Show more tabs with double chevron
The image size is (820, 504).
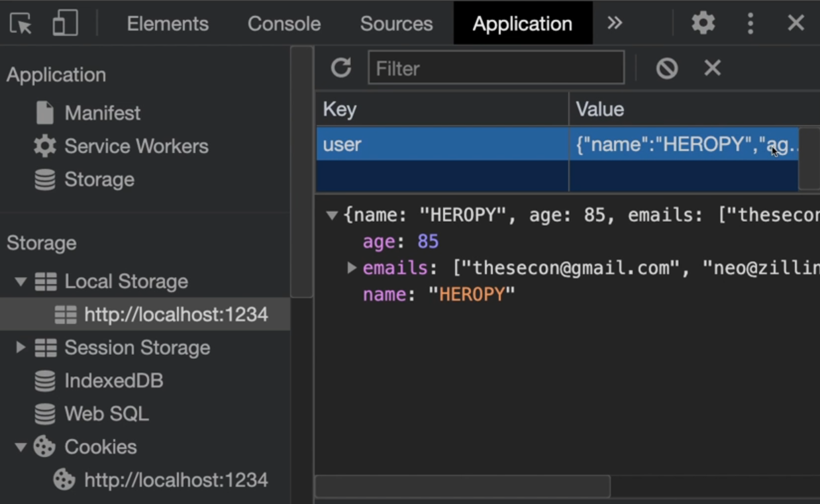tap(615, 23)
